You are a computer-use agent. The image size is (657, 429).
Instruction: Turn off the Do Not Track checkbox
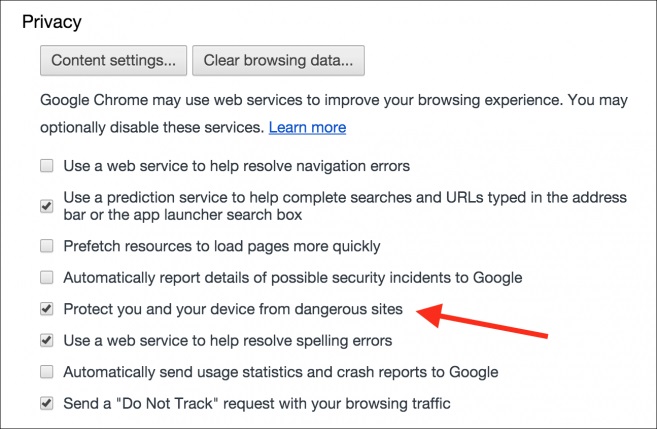point(47,404)
